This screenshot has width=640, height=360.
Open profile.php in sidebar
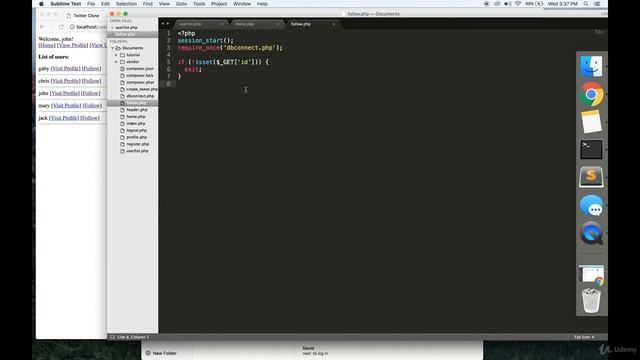[136, 137]
